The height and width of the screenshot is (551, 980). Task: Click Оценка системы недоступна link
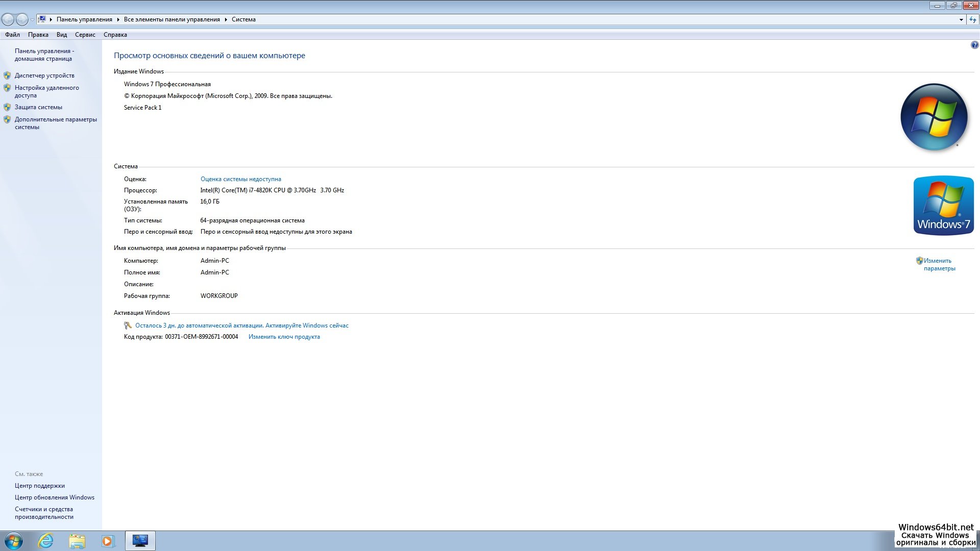tap(240, 179)
